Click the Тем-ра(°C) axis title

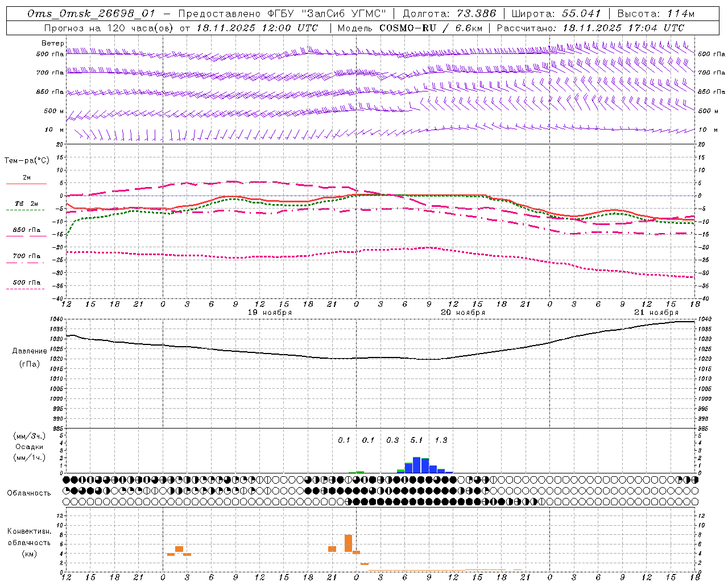point(27,161)
